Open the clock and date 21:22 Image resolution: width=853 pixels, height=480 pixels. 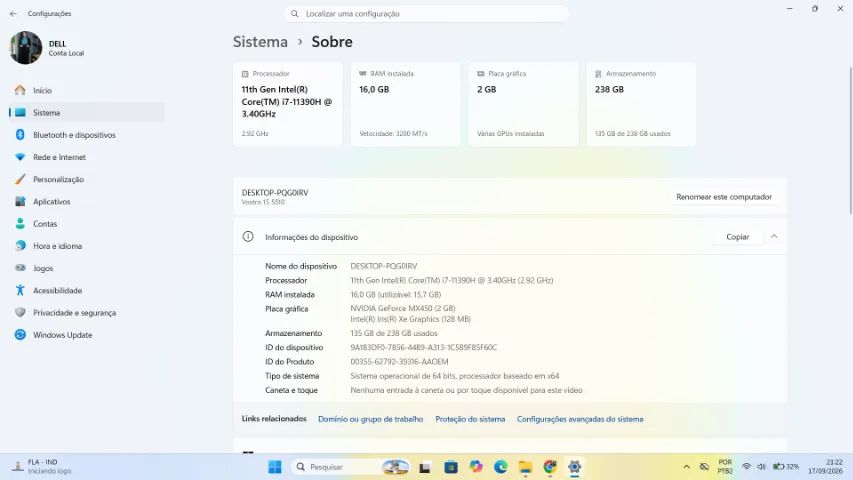[x=825, y=466]
